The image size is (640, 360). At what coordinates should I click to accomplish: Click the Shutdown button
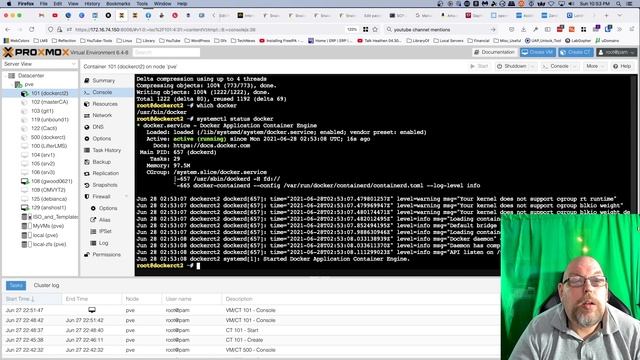[x=511, y=66]
